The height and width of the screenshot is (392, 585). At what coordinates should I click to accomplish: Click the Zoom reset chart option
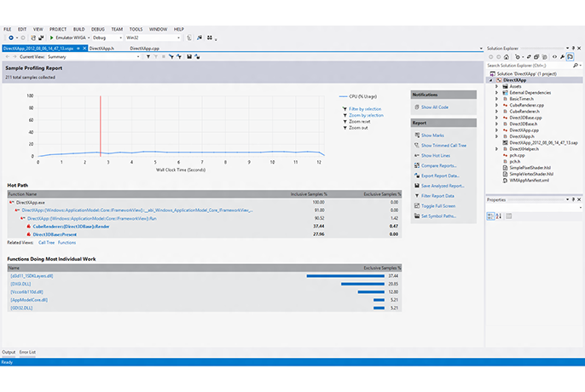(x=360, y=122)
